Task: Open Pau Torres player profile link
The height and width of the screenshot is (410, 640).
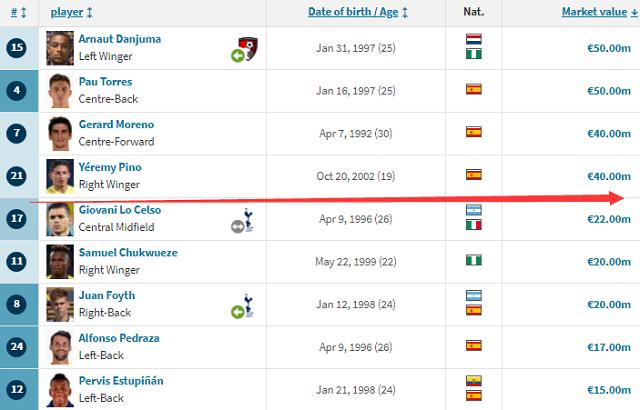Action: 105,82
